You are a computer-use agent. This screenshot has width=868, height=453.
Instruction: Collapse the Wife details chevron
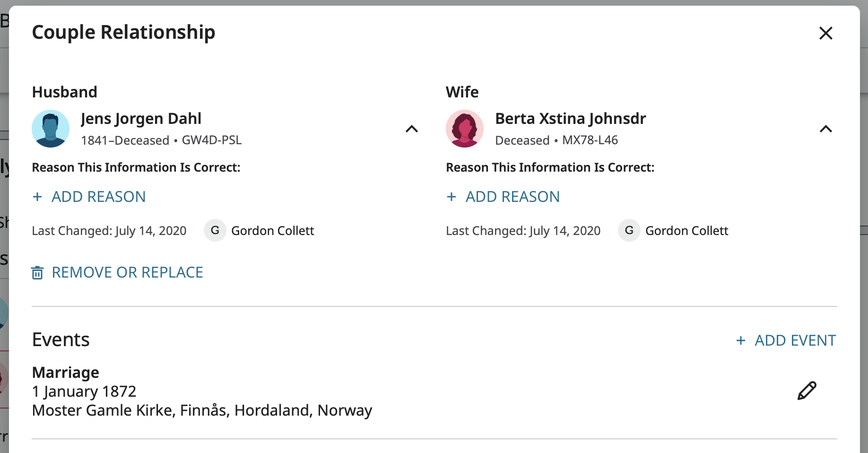(825, 129)
